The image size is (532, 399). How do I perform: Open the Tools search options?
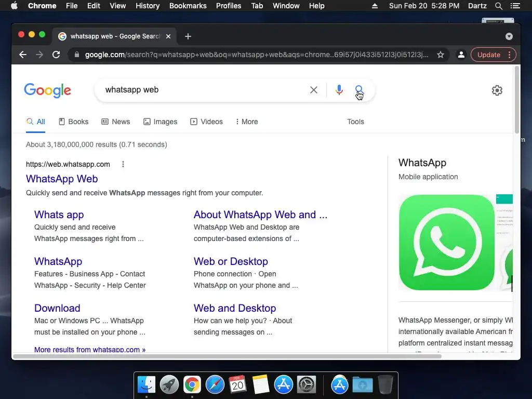[x=355, y=122]
